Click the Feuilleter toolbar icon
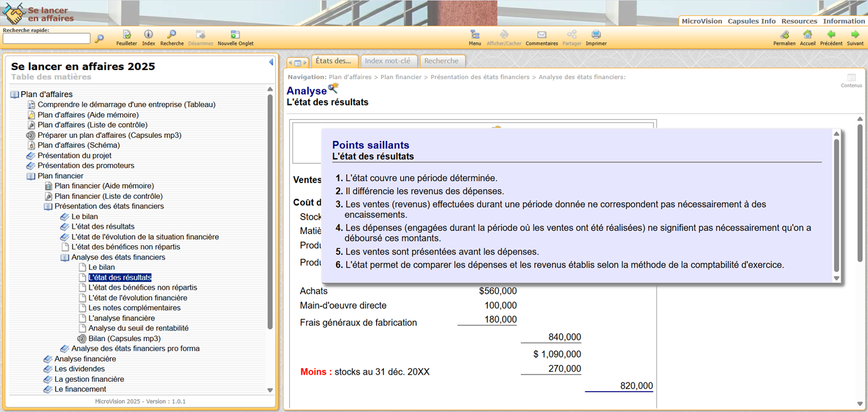This screenshot has height=412, width=868. 127,35
